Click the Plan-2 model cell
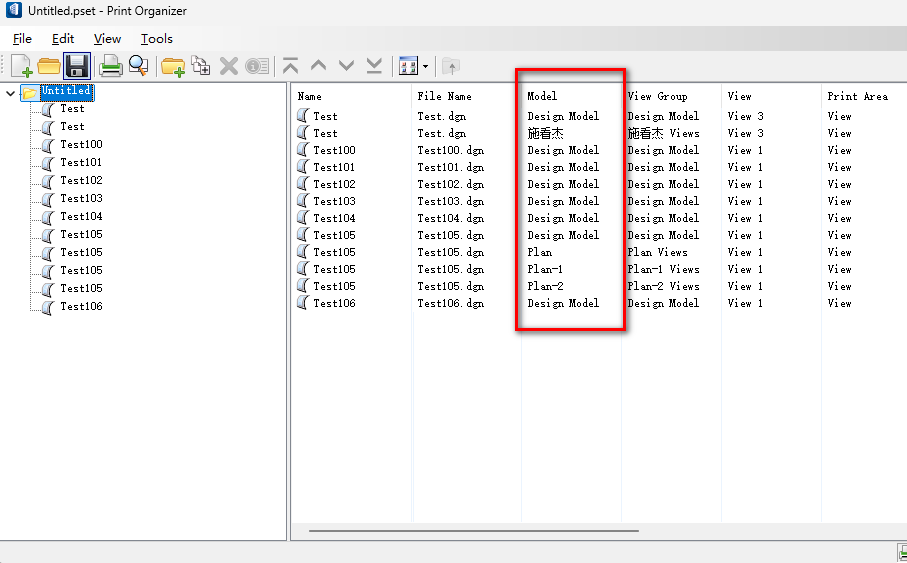Image resolution: width=907 pixels, height=563 pixels. (545, 286)
